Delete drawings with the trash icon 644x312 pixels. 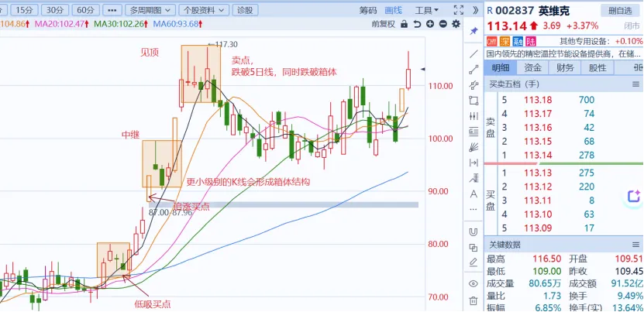click(x=474, y=300)
